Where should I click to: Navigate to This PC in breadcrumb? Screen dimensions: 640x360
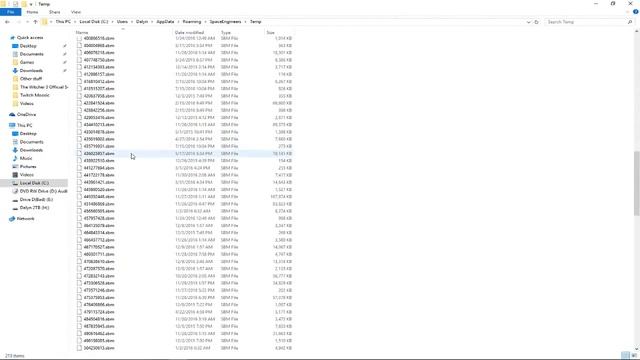(x=63, y=22)
